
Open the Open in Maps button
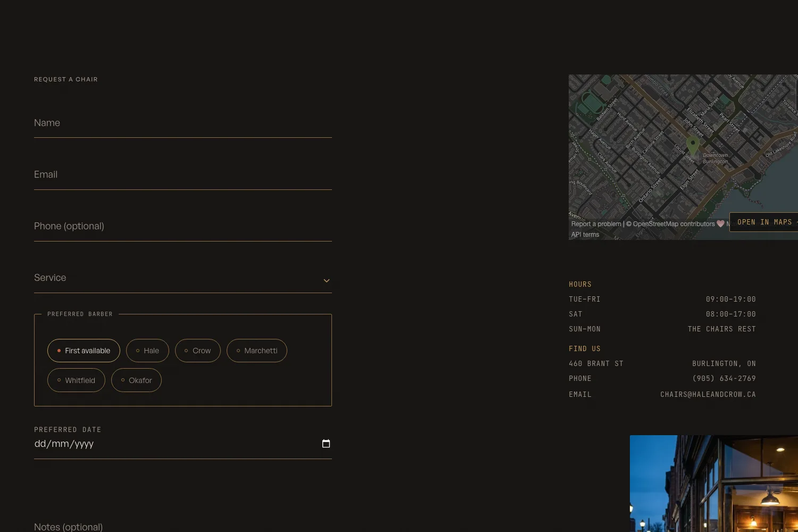tap(764, 222)
